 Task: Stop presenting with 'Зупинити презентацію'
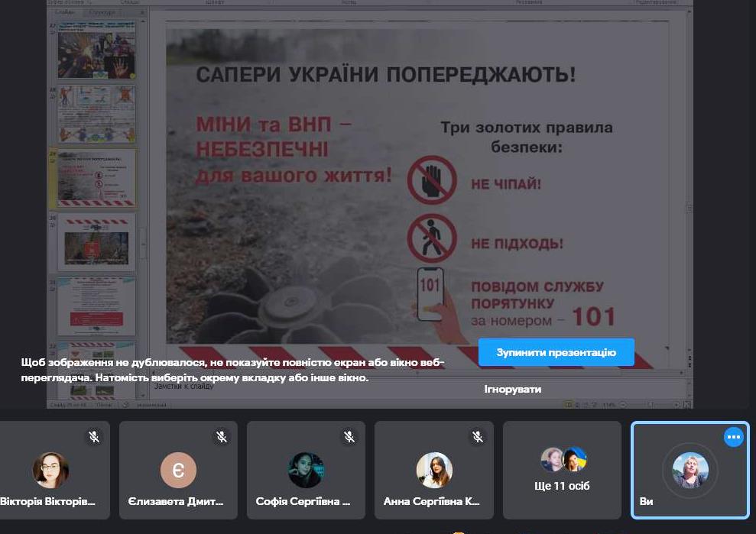(x=556, y=352)
